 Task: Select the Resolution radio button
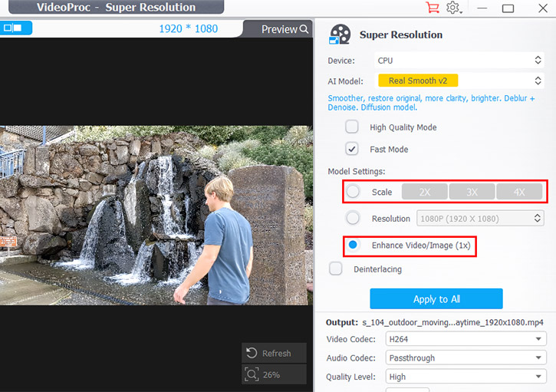point(353,218)
